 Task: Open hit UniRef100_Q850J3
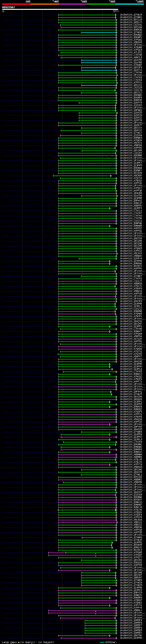click(131, 22)
